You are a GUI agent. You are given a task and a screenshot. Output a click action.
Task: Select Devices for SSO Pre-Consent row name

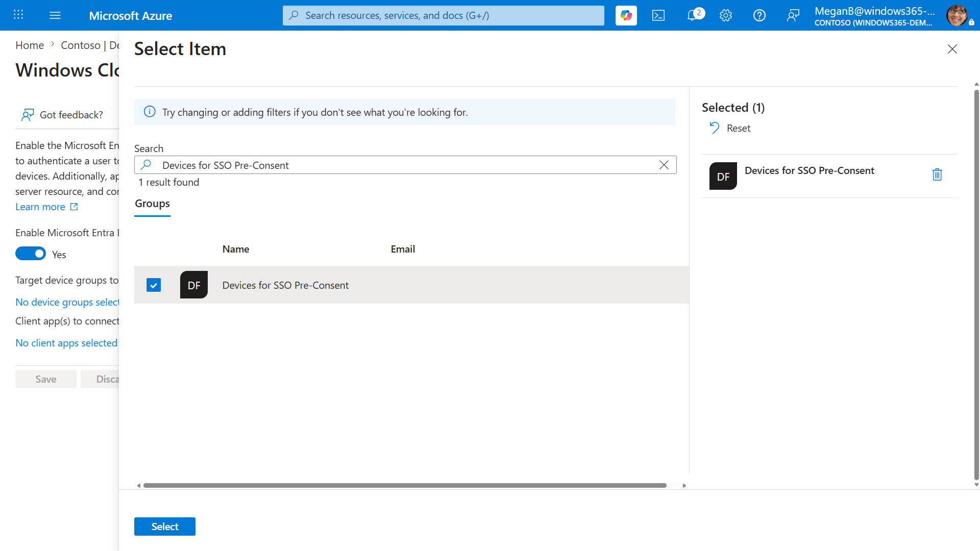pyautogui.click(x=285, y=285)
